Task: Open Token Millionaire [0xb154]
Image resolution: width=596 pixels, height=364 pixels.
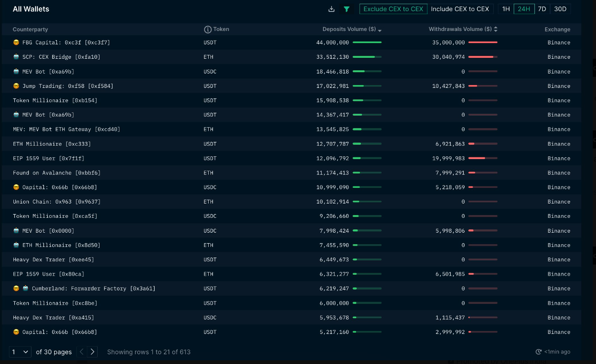Action: 55,100
